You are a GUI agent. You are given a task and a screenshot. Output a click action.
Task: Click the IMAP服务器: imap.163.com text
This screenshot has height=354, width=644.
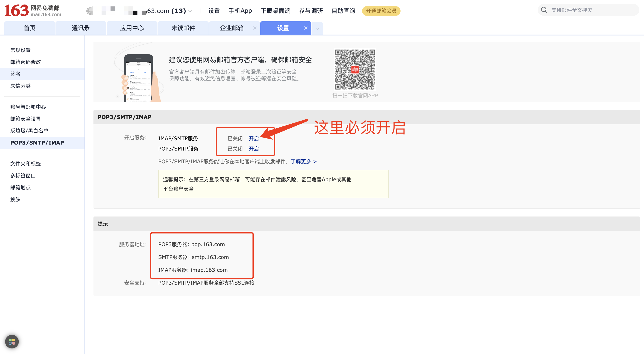pyautogui.click(x=193, y=270)
